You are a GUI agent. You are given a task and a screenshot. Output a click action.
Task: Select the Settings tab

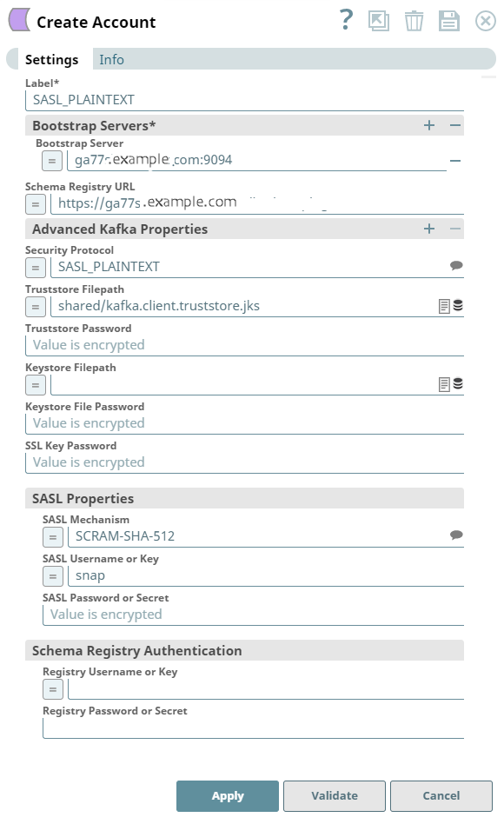coord(52,59)
